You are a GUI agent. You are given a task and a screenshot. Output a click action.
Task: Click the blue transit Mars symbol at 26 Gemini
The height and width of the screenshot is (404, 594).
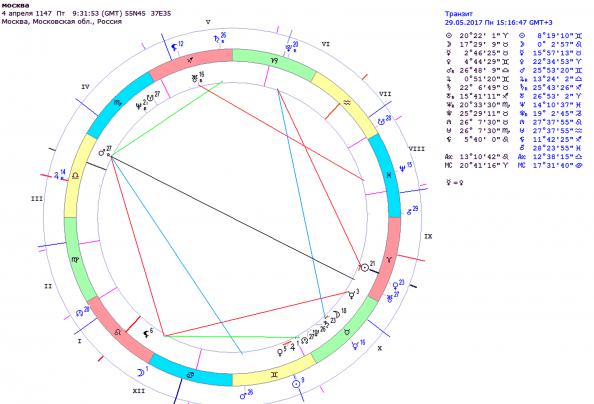(243, 396)
